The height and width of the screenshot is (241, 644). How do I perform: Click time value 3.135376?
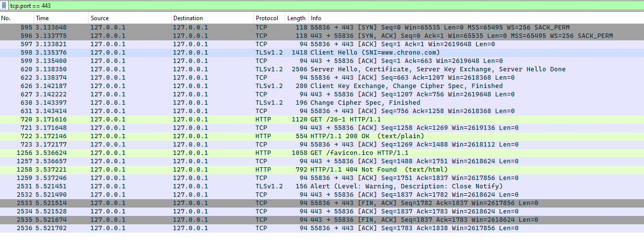click(x=51, y=53)
